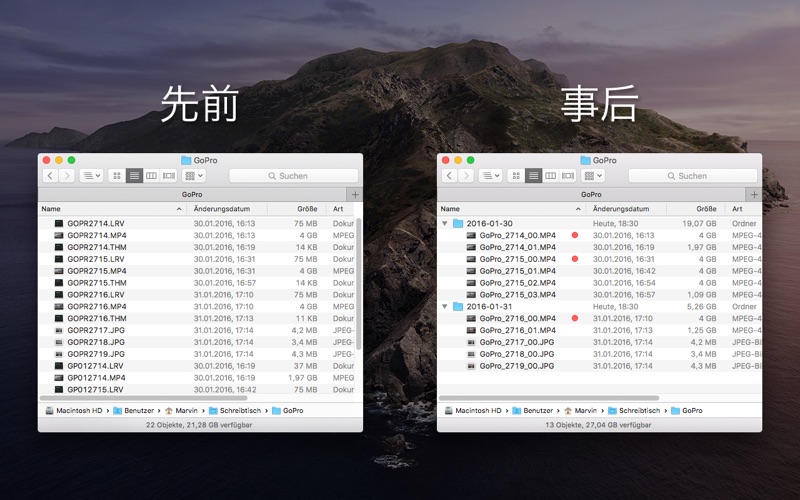Add a new tab in the left window
800x500 pixels.
click(354, 194)
